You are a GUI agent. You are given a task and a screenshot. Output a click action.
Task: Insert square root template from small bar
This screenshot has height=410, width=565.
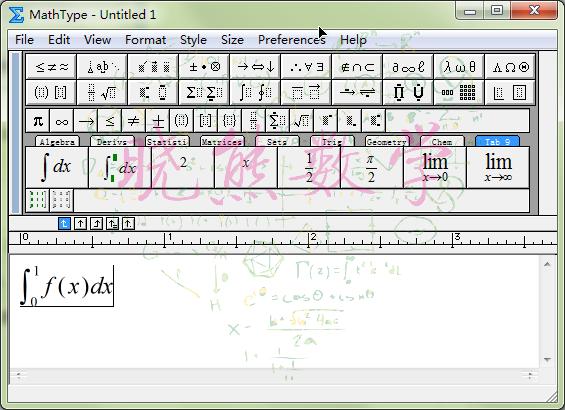[302, 121]
